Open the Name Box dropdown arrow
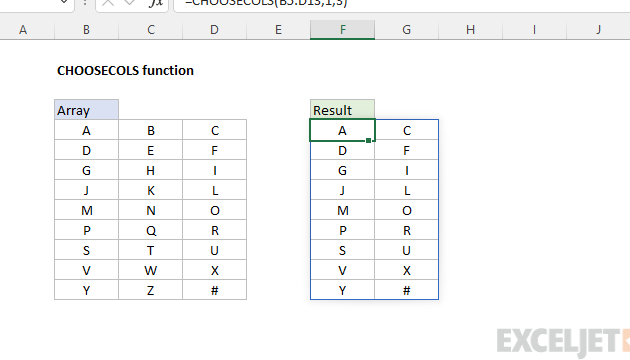 tap(64, 2)
